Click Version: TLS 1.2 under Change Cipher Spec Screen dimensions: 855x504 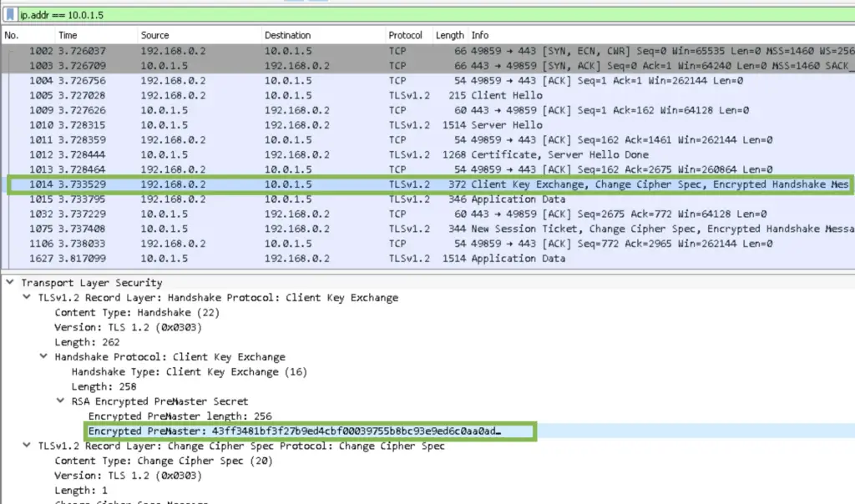coord(128,475)
